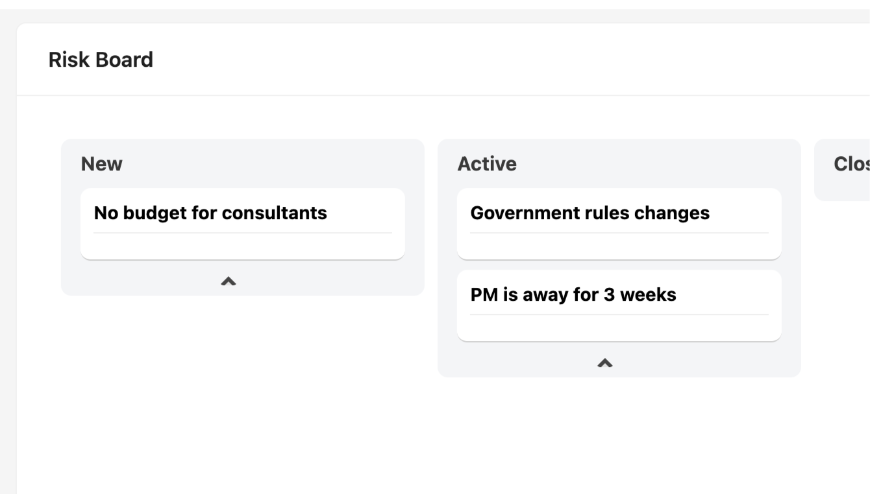Click the blank board area below the Active column

(619, 430)
